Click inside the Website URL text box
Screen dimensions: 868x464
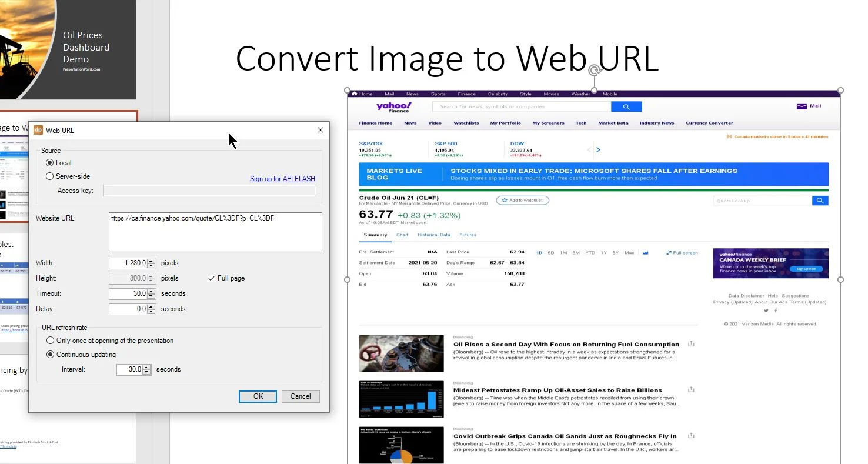coord(215,232)
